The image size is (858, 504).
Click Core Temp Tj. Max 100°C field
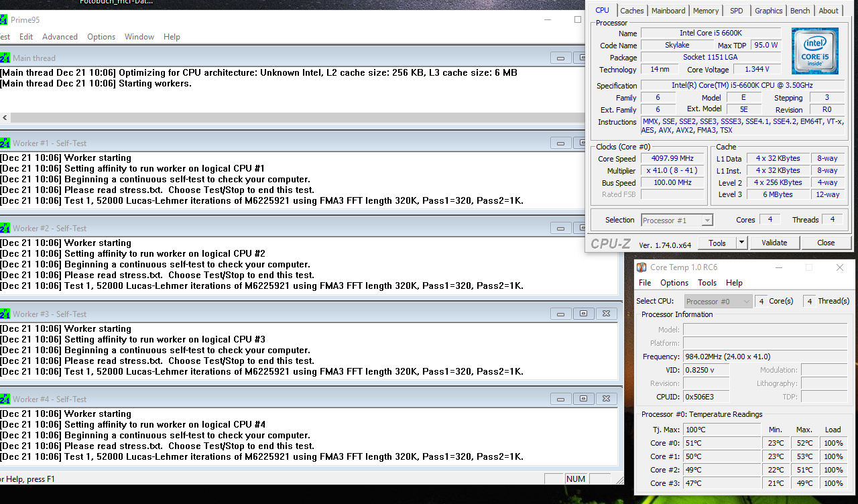[722, 430]
